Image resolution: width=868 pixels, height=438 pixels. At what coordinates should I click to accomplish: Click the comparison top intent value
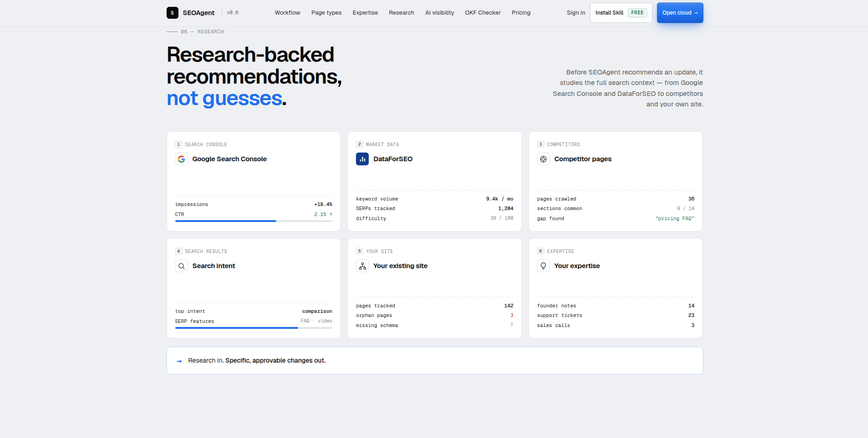317,311
